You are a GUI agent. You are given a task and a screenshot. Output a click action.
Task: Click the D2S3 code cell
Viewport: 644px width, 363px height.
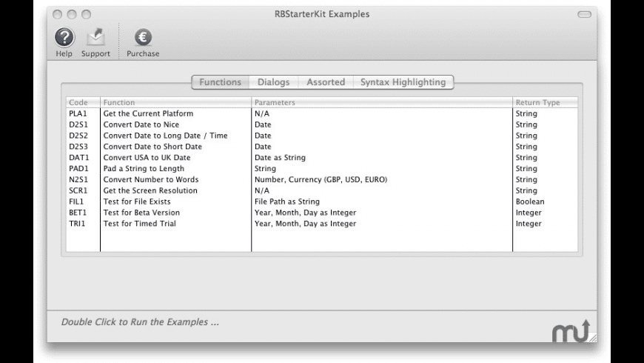pos(78,147)
